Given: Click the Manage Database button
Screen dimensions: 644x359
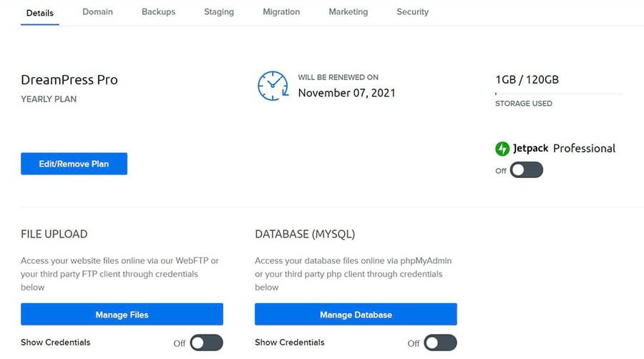Looking at the screenshot, I should pyautogui.click(x=356, y=315).
